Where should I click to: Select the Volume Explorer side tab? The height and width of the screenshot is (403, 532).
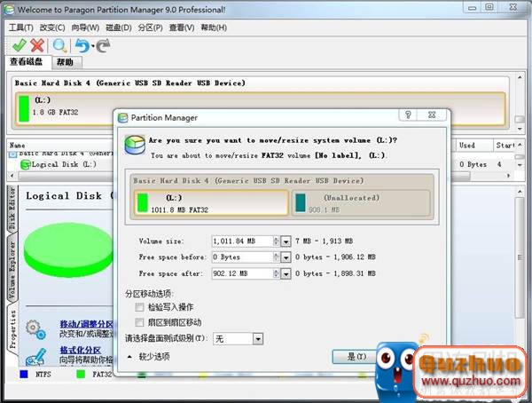[x=12, y=269]
